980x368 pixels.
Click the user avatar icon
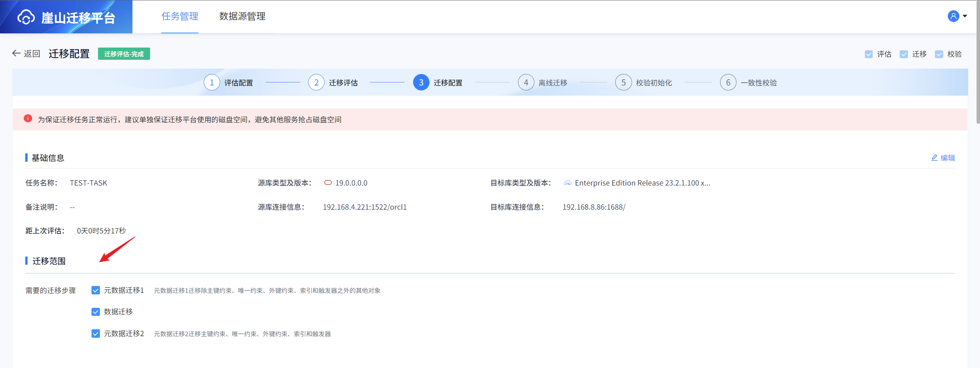pyautogui.click(x=953, y=16)
